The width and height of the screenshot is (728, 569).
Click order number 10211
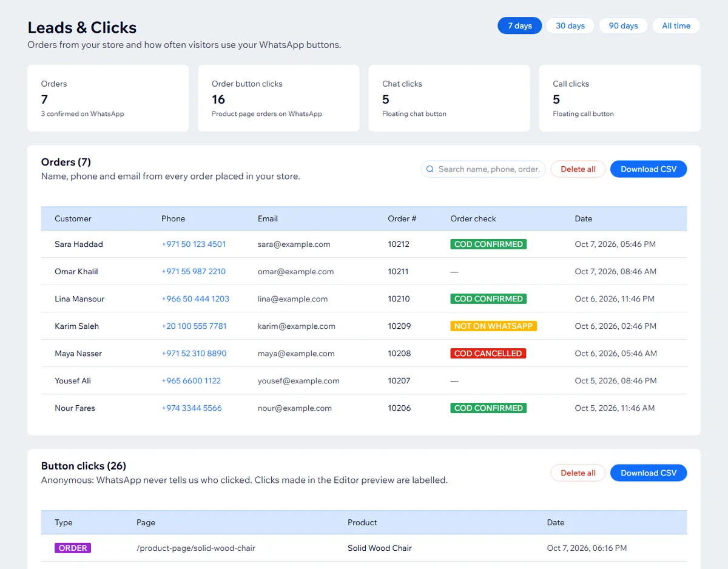[x=399, y=272]
